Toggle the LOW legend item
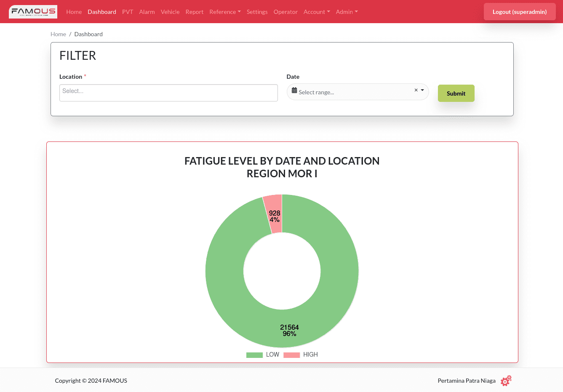Image resolution: width=563 pixels, height=392 pixels. [263, 355]
